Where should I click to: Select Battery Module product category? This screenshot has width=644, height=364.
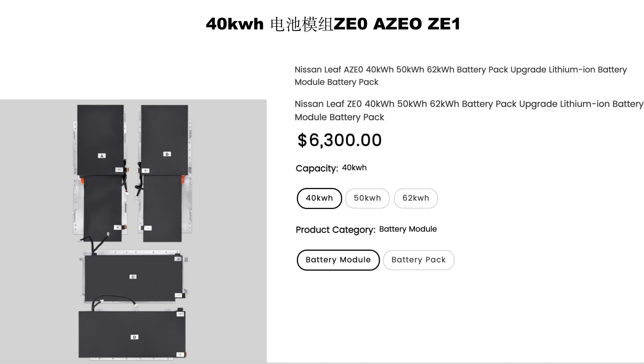point(338,260)
